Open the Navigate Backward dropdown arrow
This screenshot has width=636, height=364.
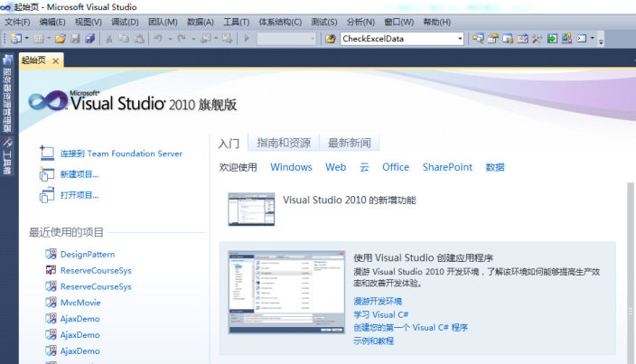[216, 39]
